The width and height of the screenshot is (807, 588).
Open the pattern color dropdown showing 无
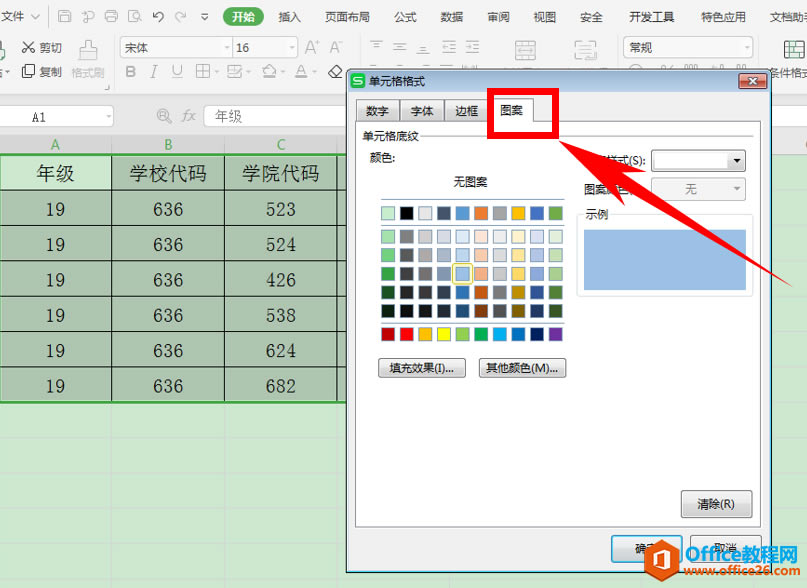coord(736,189)
